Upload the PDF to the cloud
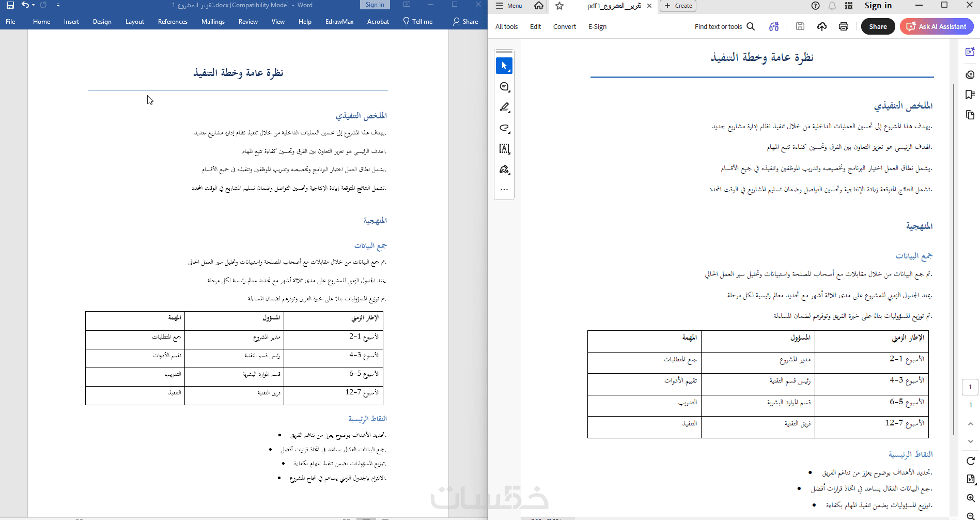This screenshot has width=980, height=520. [x=822, y=26]
